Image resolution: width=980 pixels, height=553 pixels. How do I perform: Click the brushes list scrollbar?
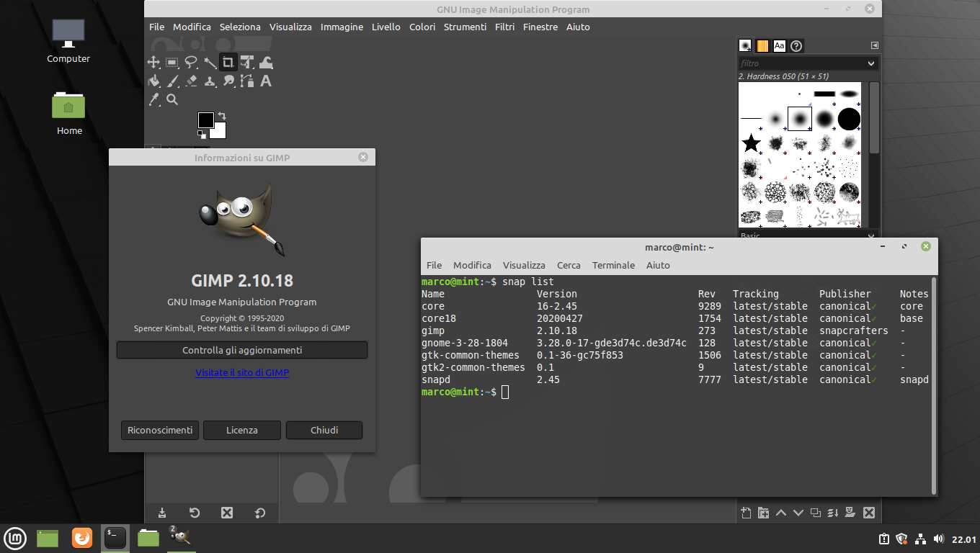pyautogui.click(x=874, y=117)
